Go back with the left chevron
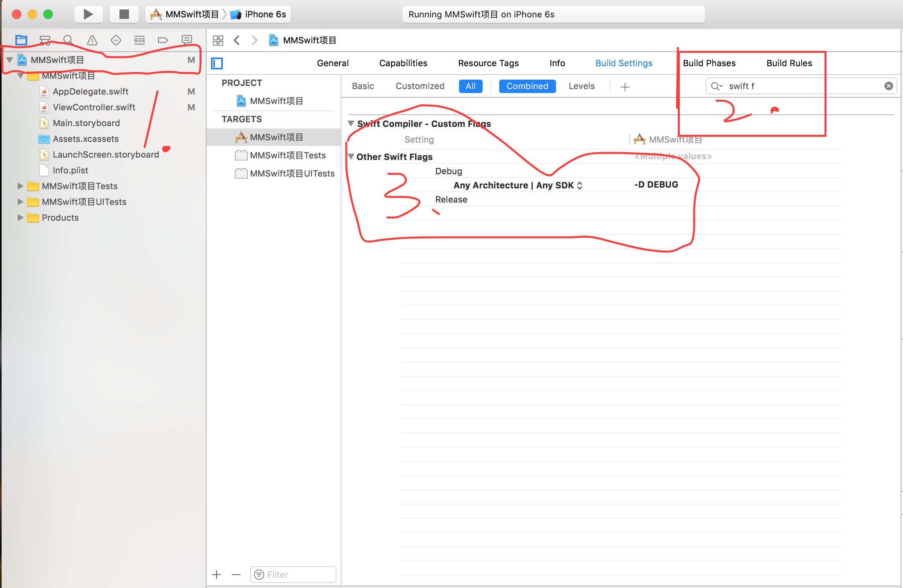This screenshot has width=903, height=588. pyautogui.click(x=237, y=40)
